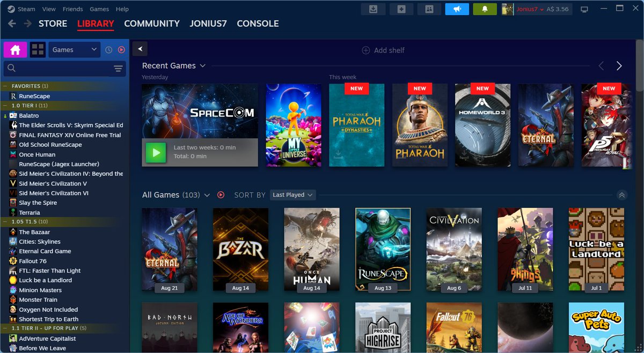Screen dimensions: 644x353
Task: Open Pharaoh Dynasties recent game tile
Action: point(356,125)
